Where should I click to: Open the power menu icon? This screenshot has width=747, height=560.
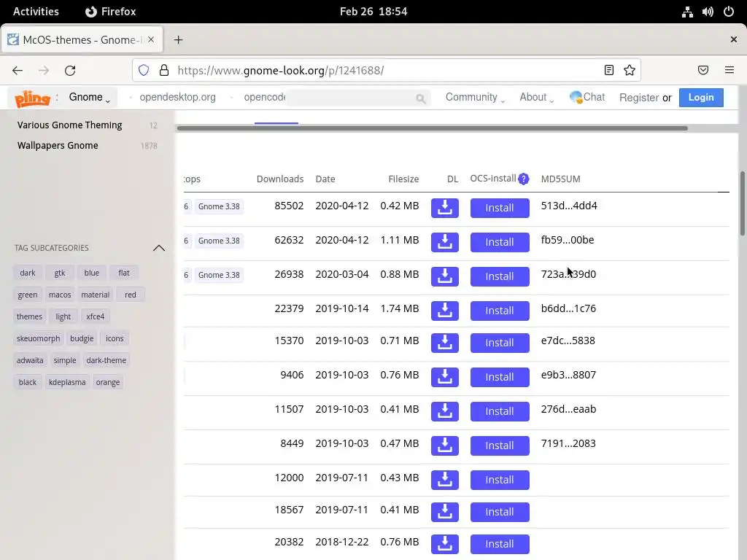click(729, 12)
